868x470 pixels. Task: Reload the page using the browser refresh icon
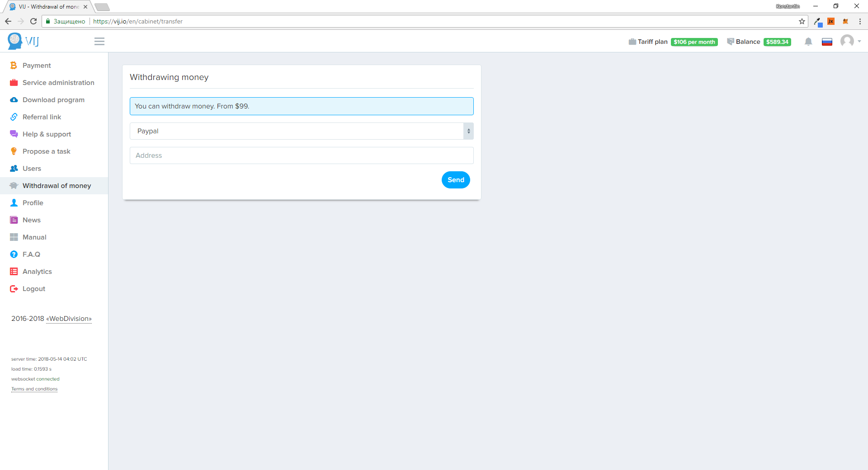pos(33,21)
